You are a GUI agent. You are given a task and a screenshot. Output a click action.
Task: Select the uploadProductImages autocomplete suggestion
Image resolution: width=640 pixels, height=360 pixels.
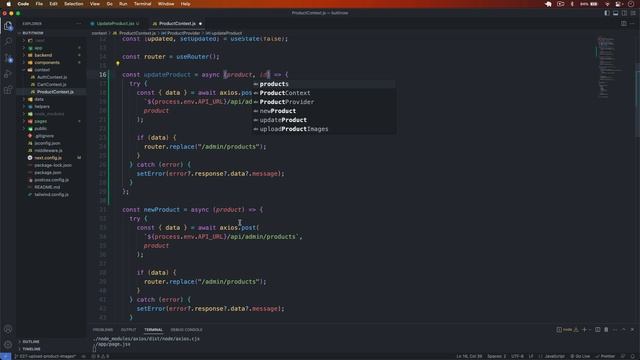coord(324,129)
